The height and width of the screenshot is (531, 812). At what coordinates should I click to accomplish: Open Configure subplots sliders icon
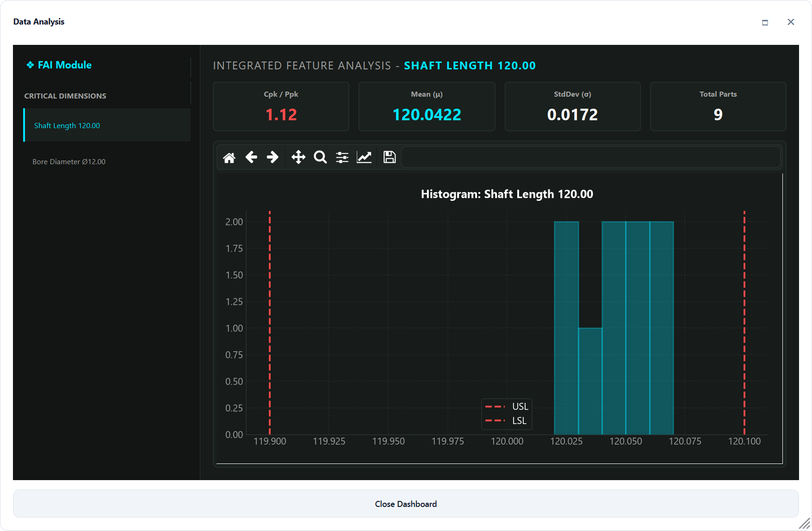[x=342, y=157]
